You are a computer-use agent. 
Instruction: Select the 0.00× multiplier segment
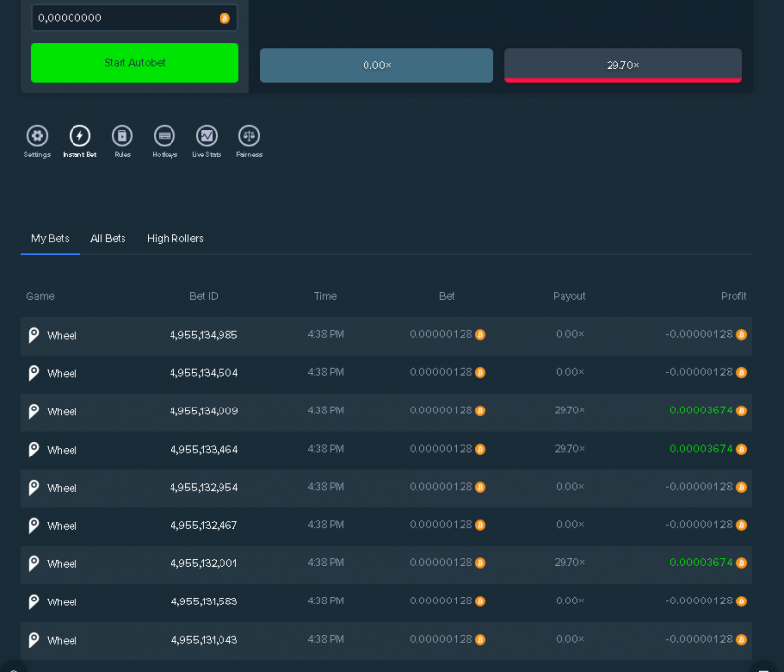coord(376,66)
